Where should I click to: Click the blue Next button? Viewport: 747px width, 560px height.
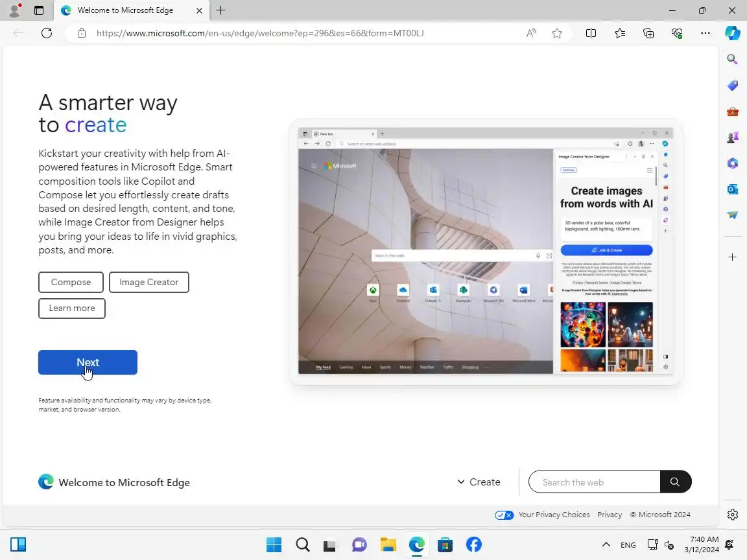[88, 362]
